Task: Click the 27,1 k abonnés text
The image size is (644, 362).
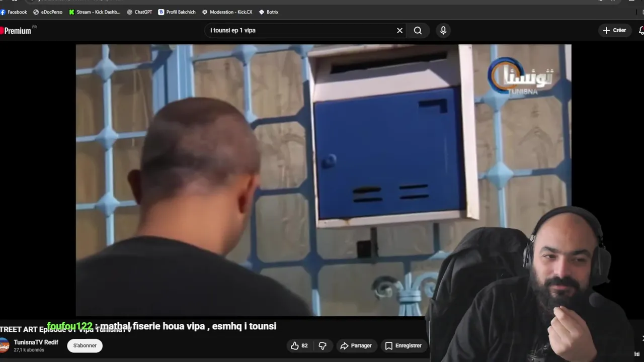Action: click(29, 350)
